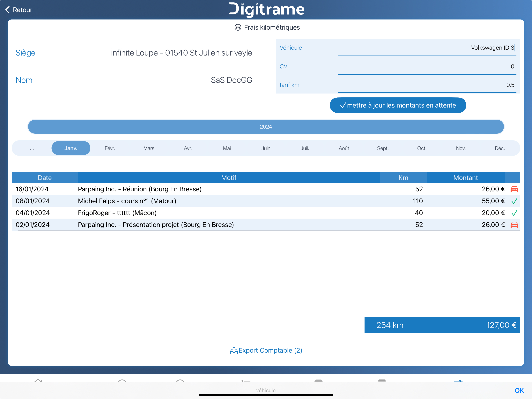The width and height of the screenshot is (532, 399).
Task: Switch to the Avr. month tab
Action: [x=188, y=148]
